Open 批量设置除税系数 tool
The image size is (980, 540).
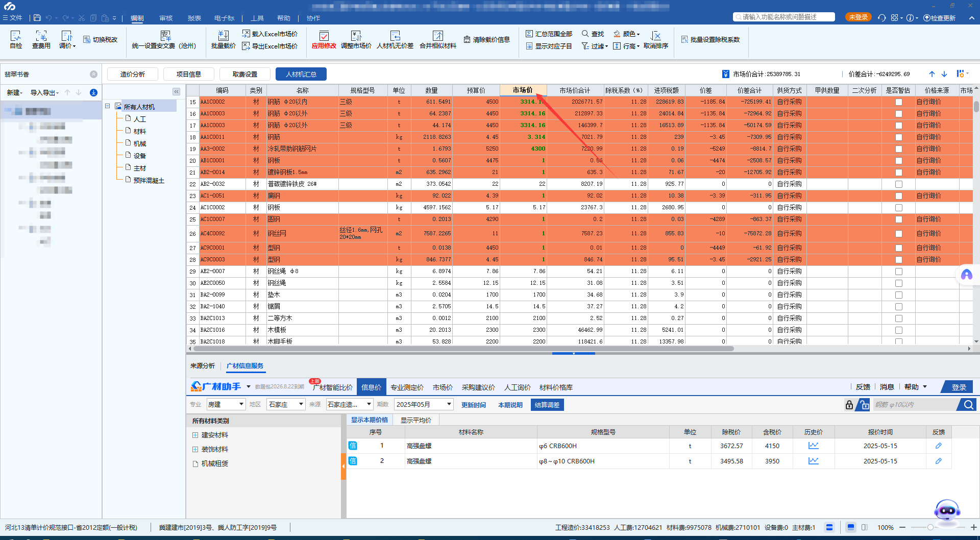coord(710,40)
